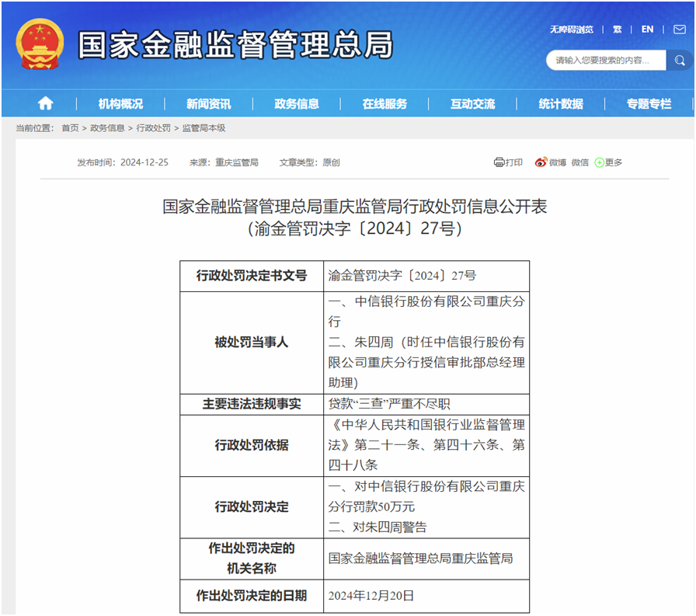Switch to traditional Chinese 繁 link

[x=617, y=30]
